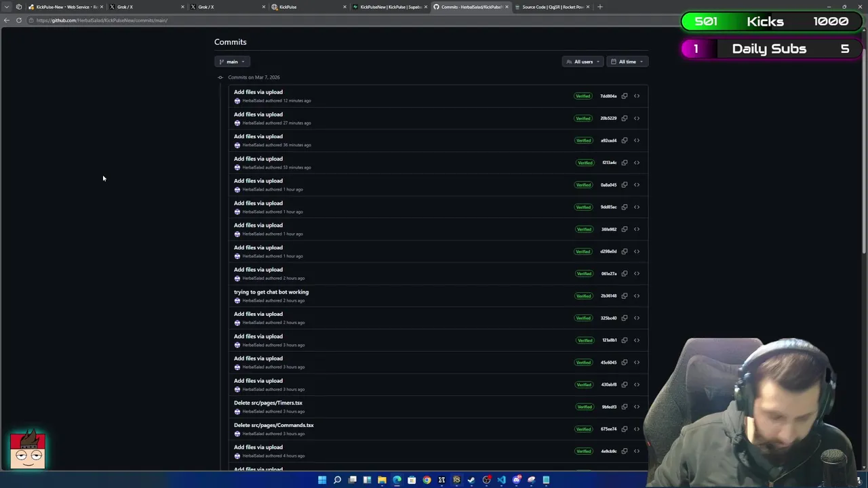The width and height of the screenshot is (868, 488).
Task: Open Chrome from the taskbar
Action: (x=427, y=480)
